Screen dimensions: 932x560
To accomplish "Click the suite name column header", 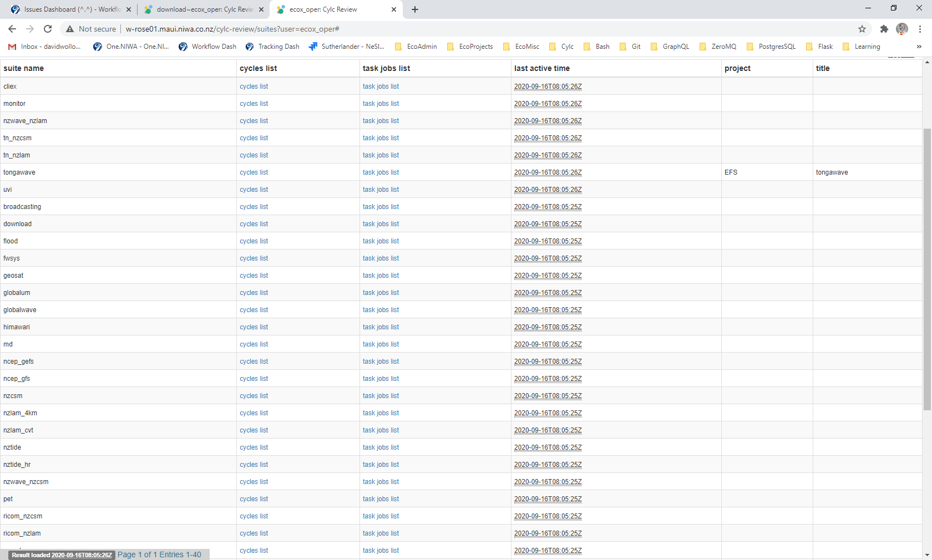I will pyautogui.click(x=23, y=68).
